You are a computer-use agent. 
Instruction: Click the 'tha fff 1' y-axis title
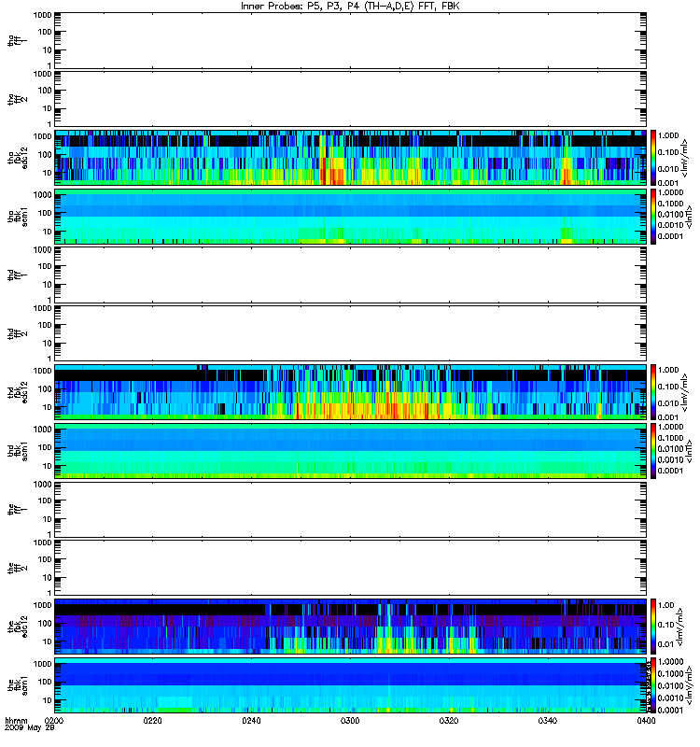(18, 40)
